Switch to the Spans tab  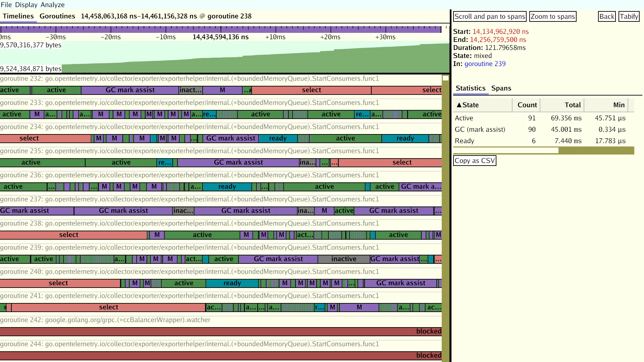coord(501,88)
